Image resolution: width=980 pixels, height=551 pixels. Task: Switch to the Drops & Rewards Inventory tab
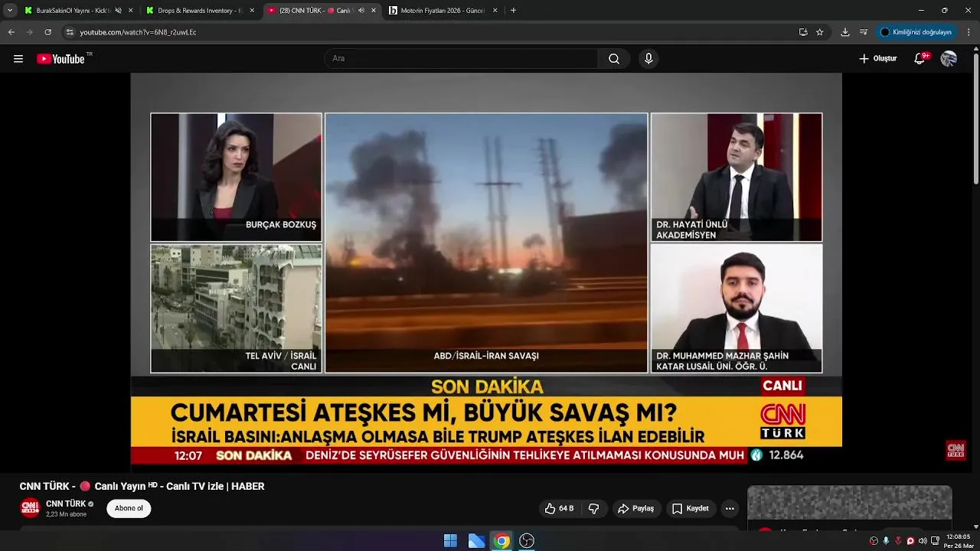click(x=201, y=11)
